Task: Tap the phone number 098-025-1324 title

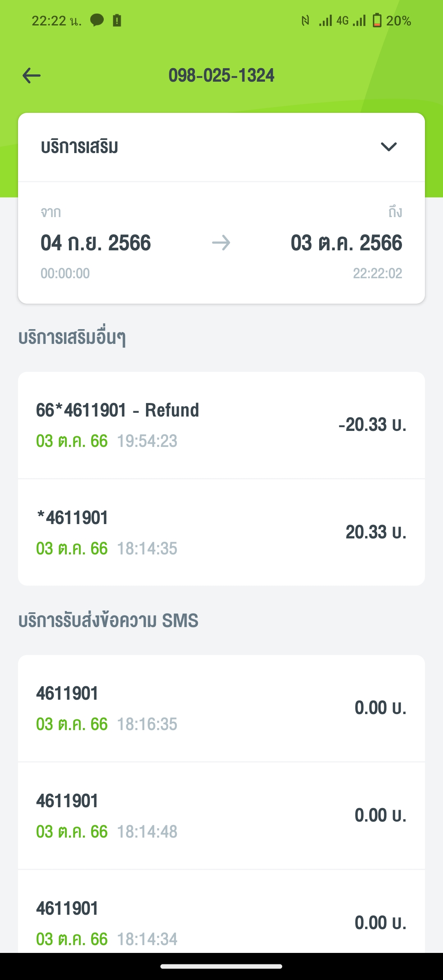Action: (x=221, y=76)
